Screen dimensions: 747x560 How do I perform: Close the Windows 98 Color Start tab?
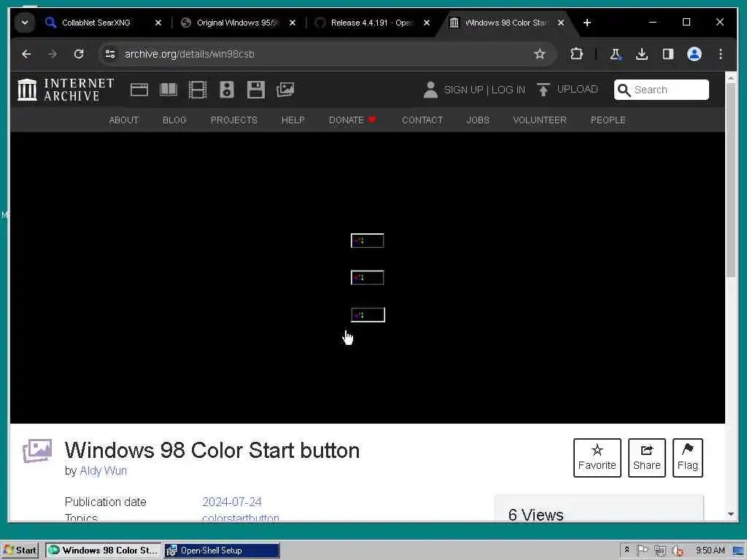(561, 23)
